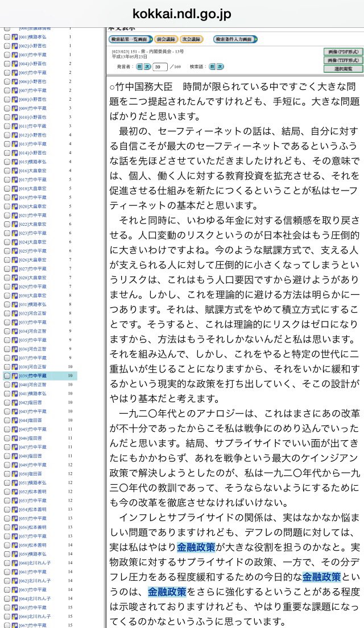
Task: Focus the speaker number field showing 39
Action: [x=159, y=67]
